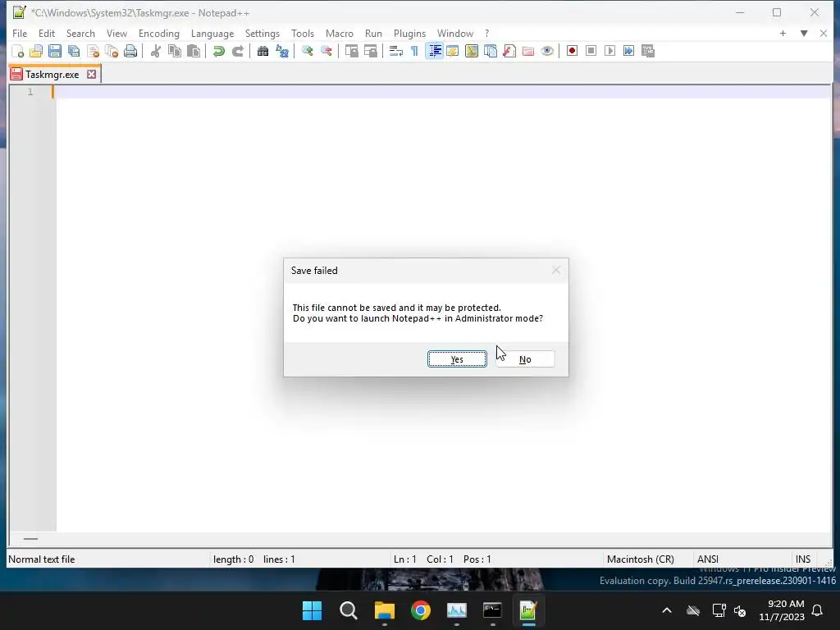Open the Search menu
This screenshot has width=840, height=630.
(x=80, y=33)
